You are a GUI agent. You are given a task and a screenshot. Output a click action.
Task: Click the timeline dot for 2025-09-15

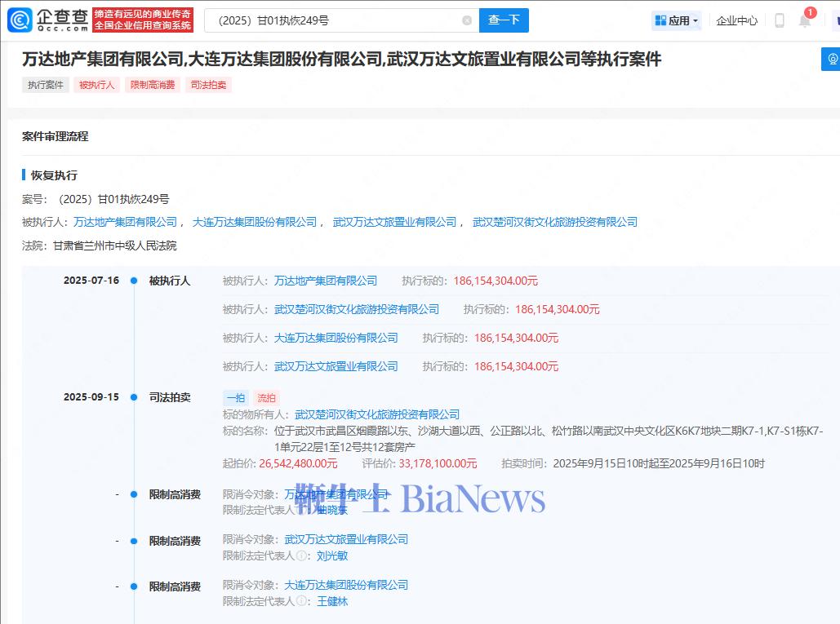pyautogui.click(x=134, y=397)
